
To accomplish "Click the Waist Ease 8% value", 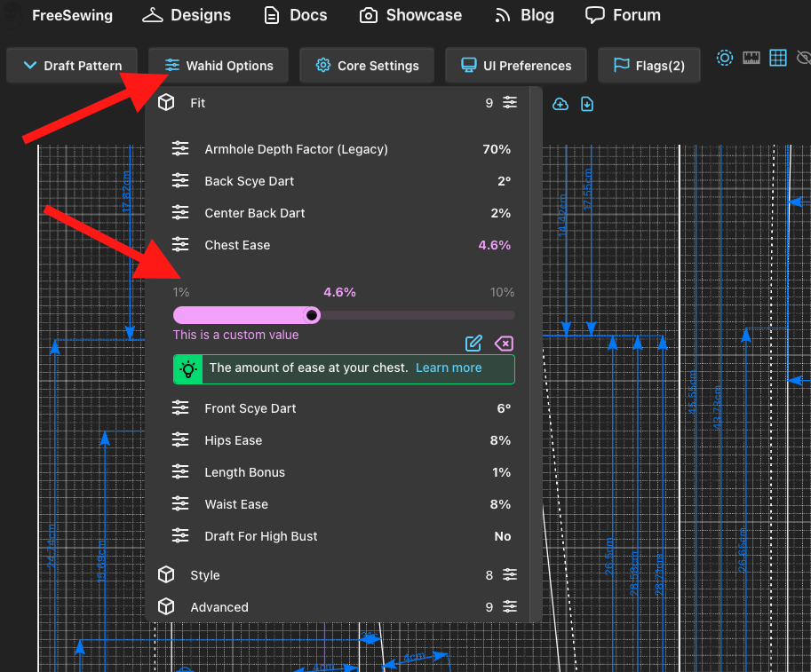I will point(500,504).
